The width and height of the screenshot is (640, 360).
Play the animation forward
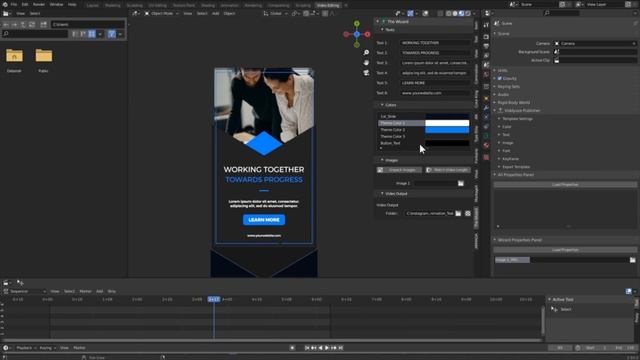[x=327, y=348]
